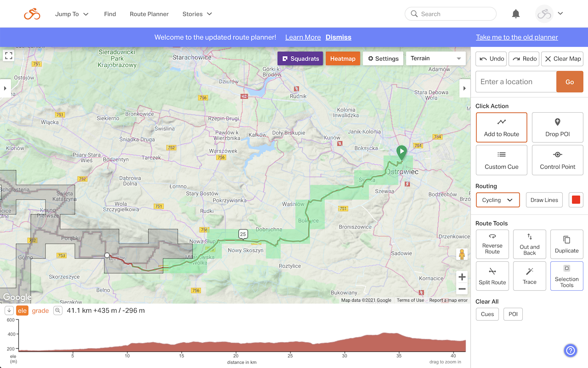Click the Reverse Route tool

[x=492, y=244]
